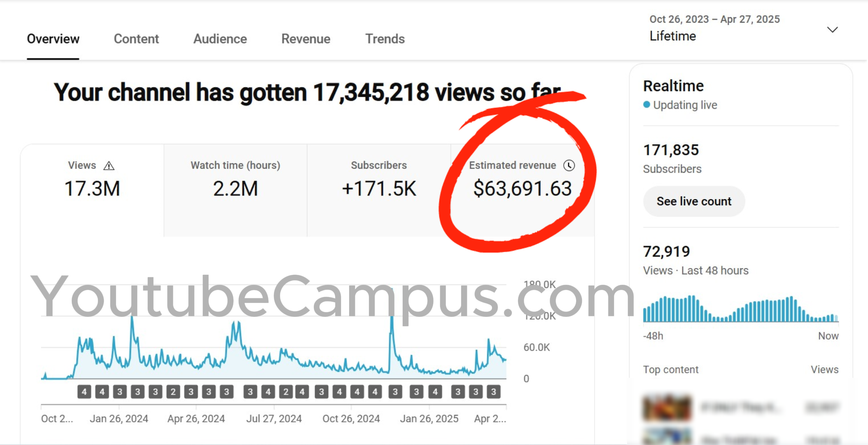Image resolution: width=868 pixels, height=445 pixels.
Task: Open the Content tab
Action: (136, 39)
